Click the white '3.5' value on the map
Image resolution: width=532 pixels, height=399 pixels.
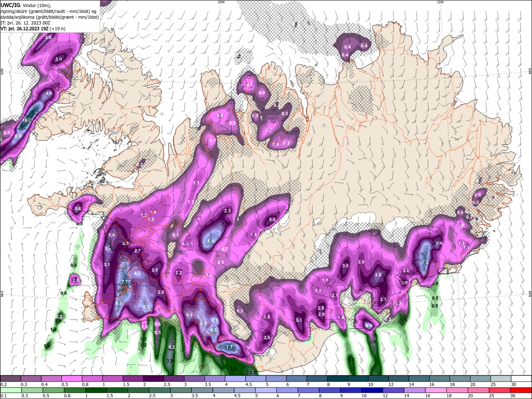click(378, 275)
